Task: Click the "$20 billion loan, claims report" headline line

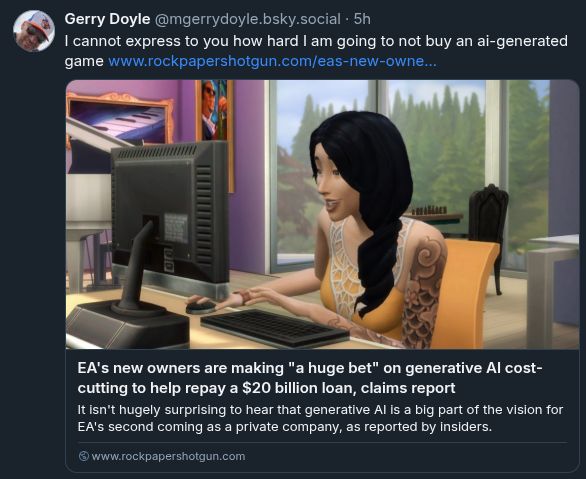Action: (x=349, y=388)
